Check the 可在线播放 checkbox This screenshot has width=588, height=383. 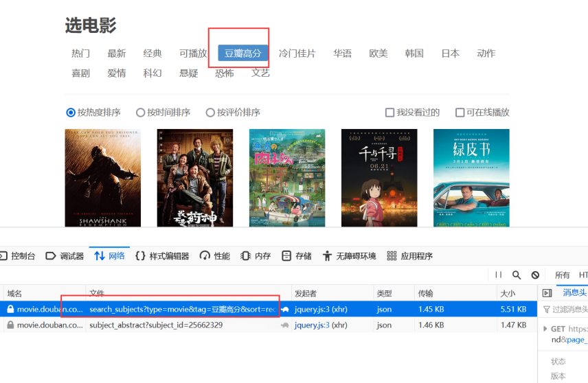click(x=460, y=113)
